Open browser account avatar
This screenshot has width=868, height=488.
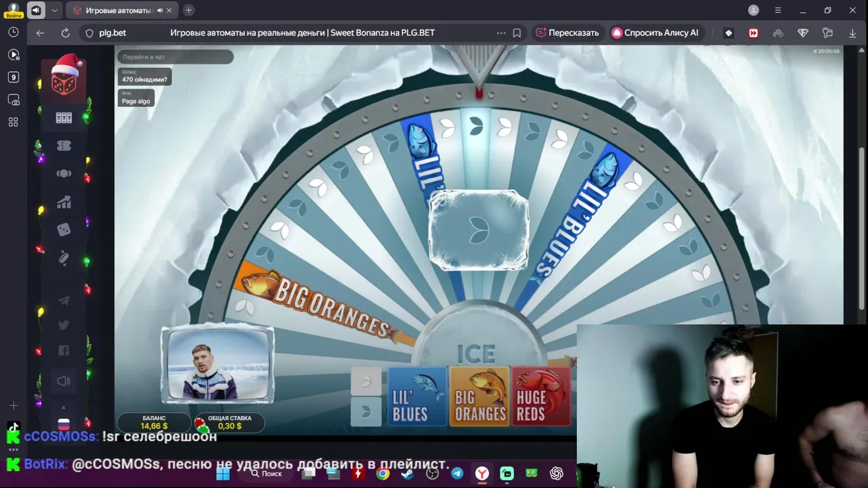(x=753, y=10)
